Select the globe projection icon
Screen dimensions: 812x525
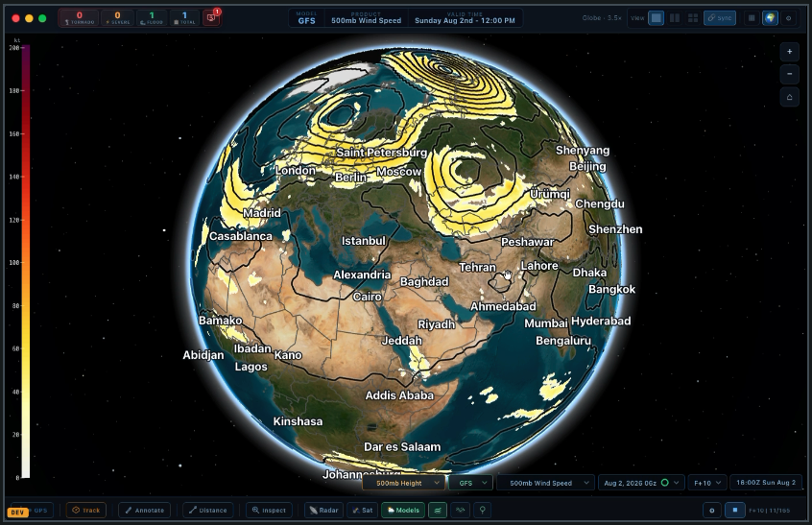(770, 18)
